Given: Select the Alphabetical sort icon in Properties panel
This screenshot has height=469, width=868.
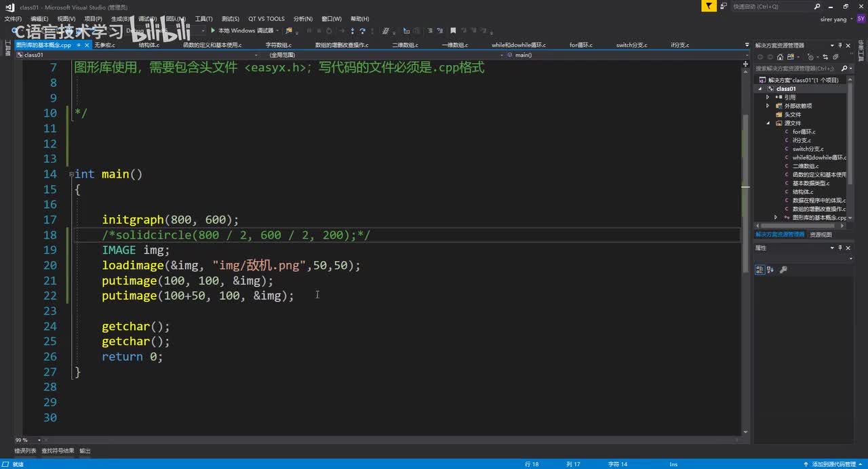Looking at the screenshot, I should coord(771,269).
